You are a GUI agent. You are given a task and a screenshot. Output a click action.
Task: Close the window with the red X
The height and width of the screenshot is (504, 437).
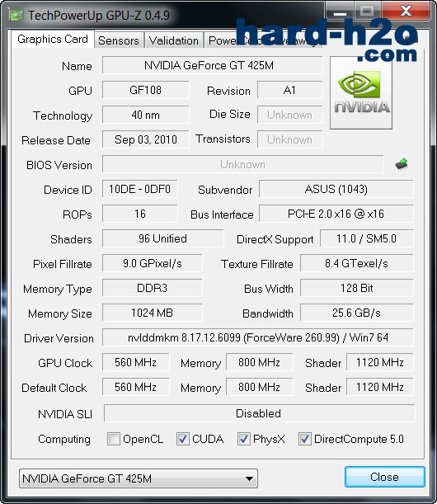point(406,12)
